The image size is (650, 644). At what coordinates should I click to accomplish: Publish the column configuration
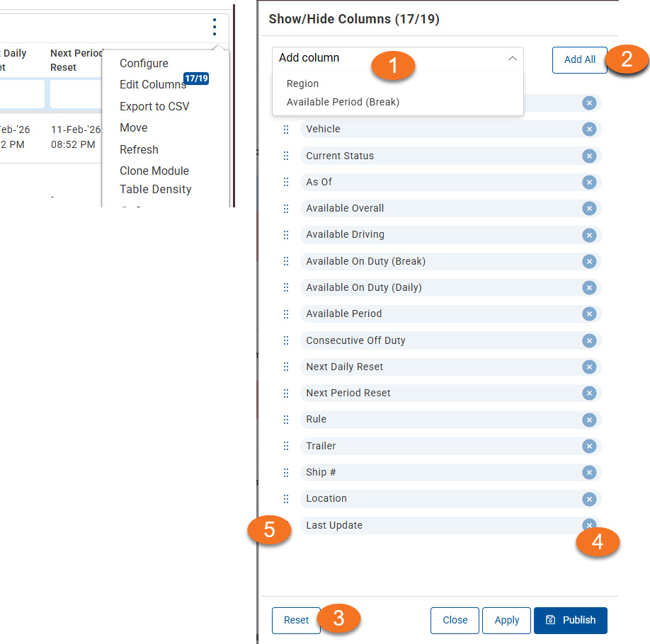tap(571, 621)
